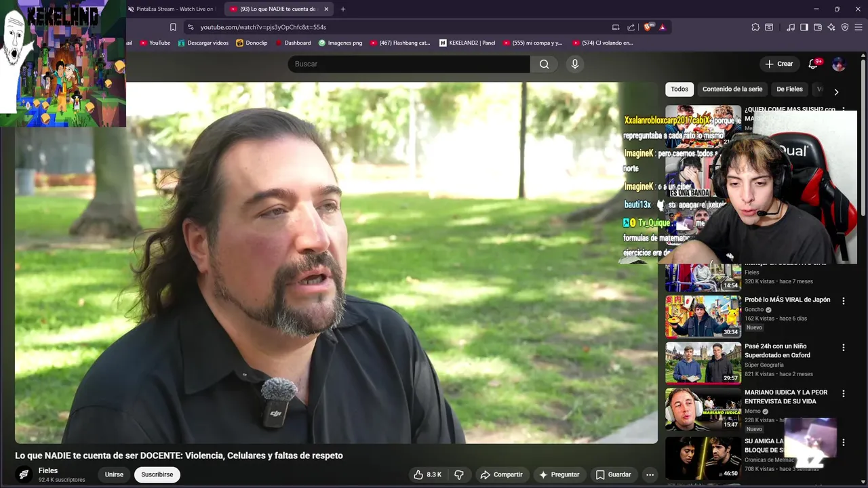Open the Brave Wallet icon
This screenshot has width=868, height=488.
818,27
